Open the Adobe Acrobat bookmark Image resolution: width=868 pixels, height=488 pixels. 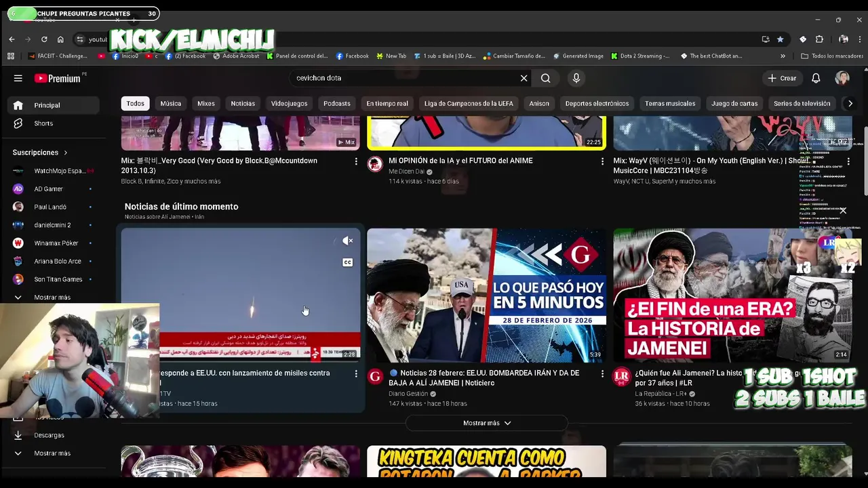click(236, 56)
